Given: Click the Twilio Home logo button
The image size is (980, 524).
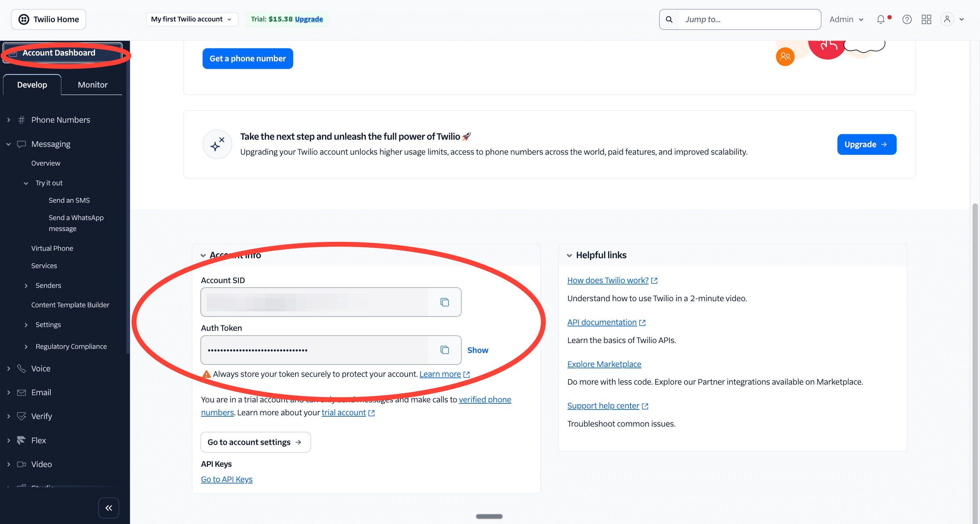Looking at the screenshot, I should tap(49, 19).
